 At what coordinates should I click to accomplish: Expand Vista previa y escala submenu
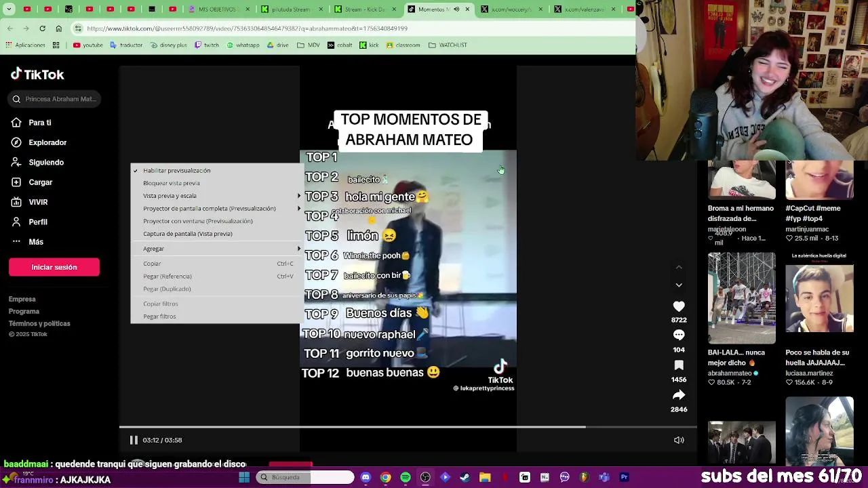pyautogui.click(x=216, y=196)
